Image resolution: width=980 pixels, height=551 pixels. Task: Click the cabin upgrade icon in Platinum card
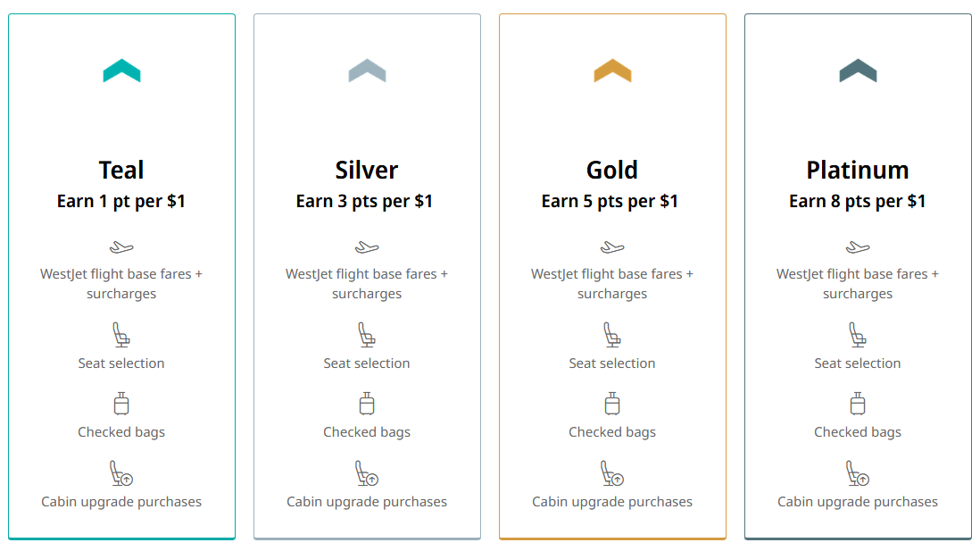coord(858,473)
